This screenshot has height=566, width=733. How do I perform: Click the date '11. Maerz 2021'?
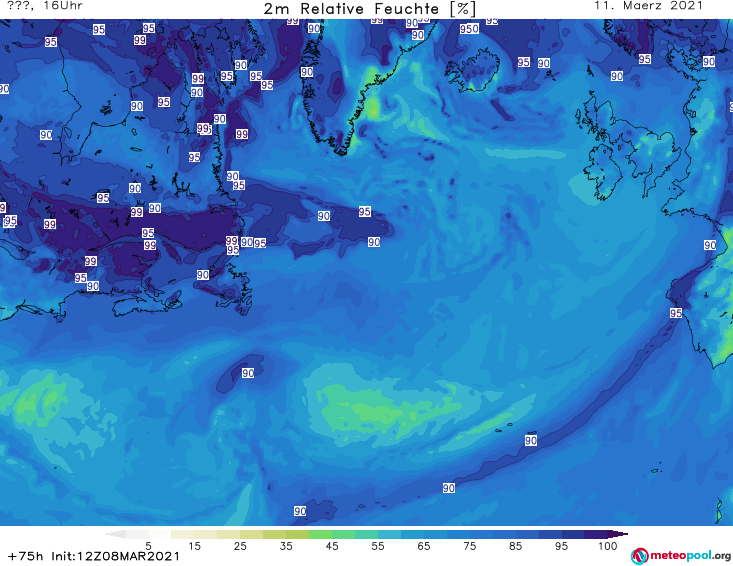[x=648, y=6]
